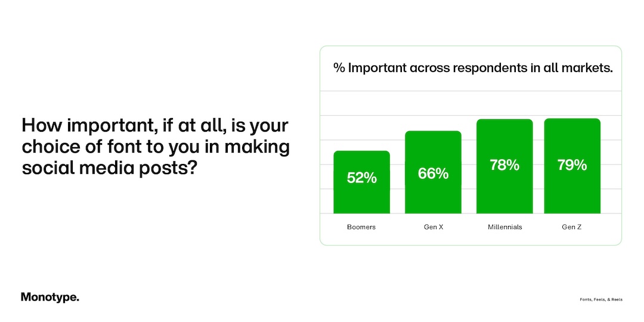
Task: Click the Boomers axis label
Action: pyautogui.click(x=361, y=227)
